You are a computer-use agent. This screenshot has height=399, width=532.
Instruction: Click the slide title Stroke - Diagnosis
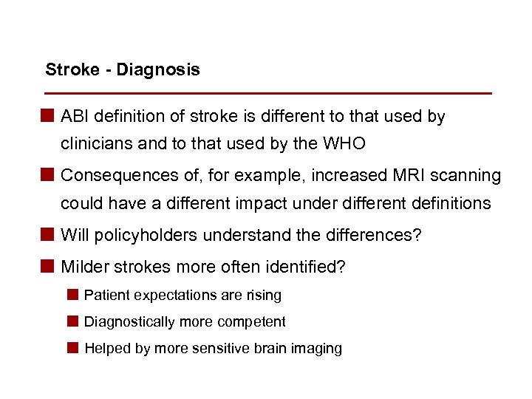(x=122, y=70)
